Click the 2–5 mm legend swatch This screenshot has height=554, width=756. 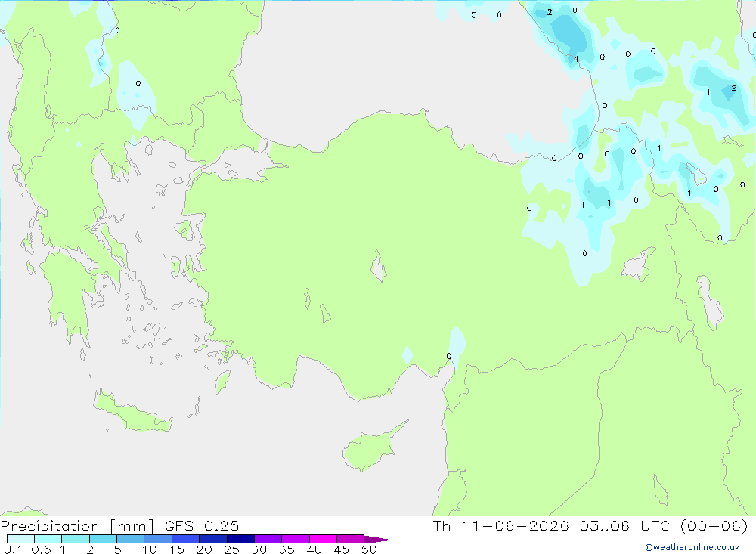(x=103, y=539)
